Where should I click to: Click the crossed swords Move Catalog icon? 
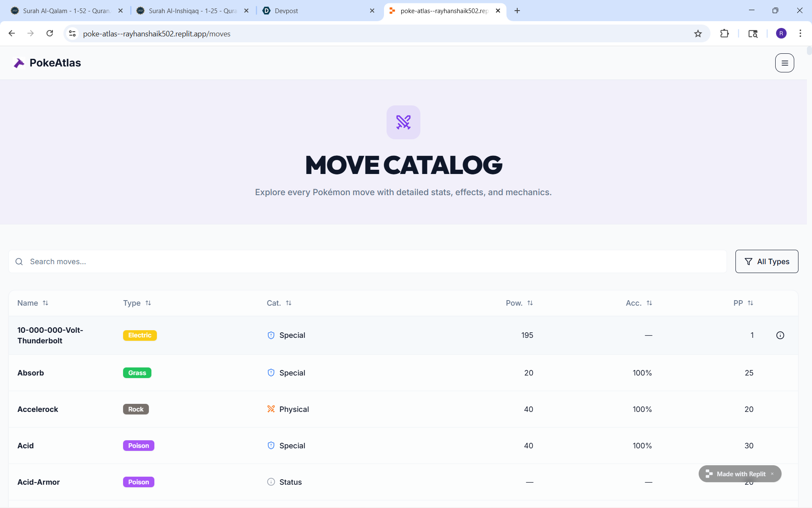(x=403, y=122)
